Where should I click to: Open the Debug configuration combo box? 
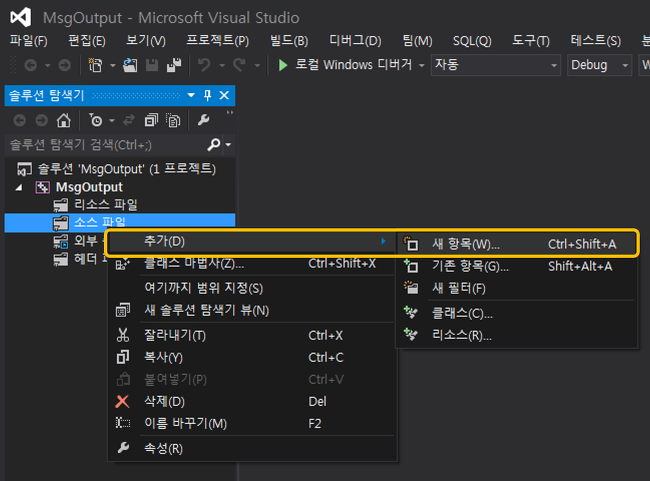[x=599, y=65]
